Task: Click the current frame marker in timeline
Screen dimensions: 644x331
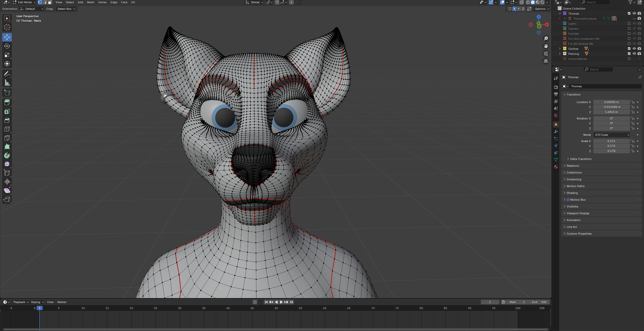Action: 40,308
